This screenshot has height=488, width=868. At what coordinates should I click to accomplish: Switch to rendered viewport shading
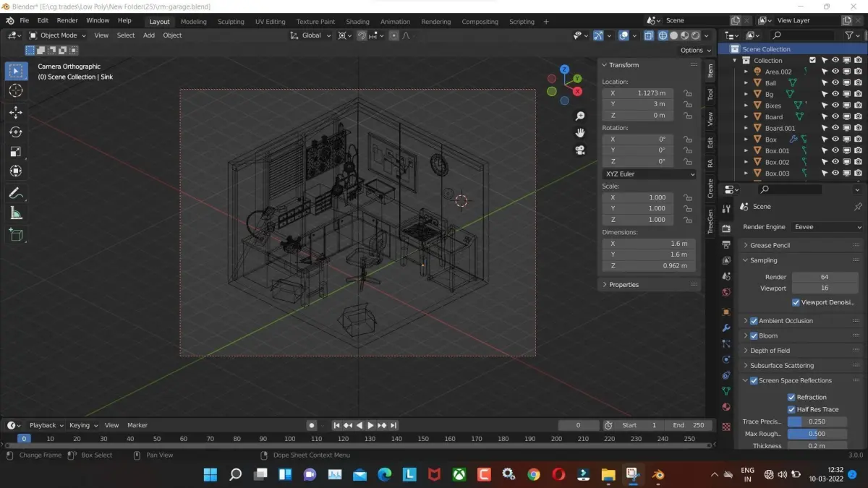(696, 35)
